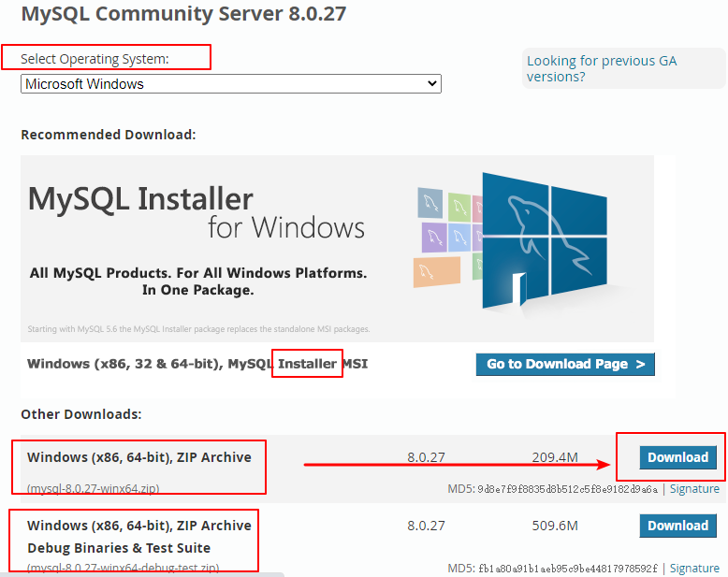Viewport: 728px width, 577px height.
Task: Click the MD5 hash starting with fb1a80a9
Action: point(567,569)
